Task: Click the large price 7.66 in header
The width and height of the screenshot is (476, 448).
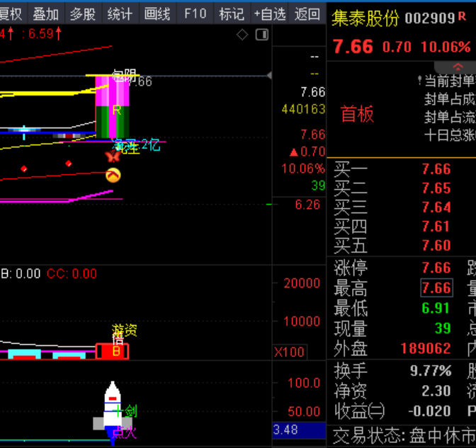Action: coord(353,47)
